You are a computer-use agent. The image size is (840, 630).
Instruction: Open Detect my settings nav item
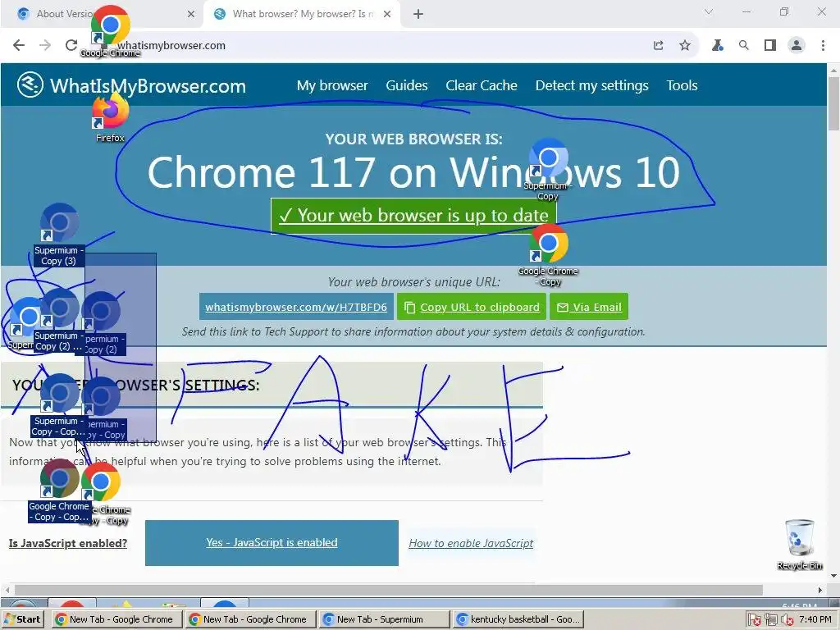coord(592,85)
